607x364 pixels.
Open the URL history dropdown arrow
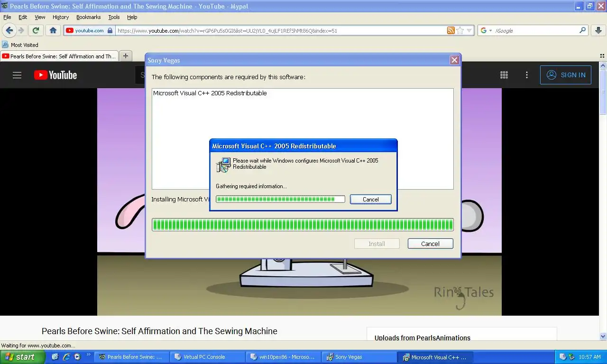click(x=469, y=30)
